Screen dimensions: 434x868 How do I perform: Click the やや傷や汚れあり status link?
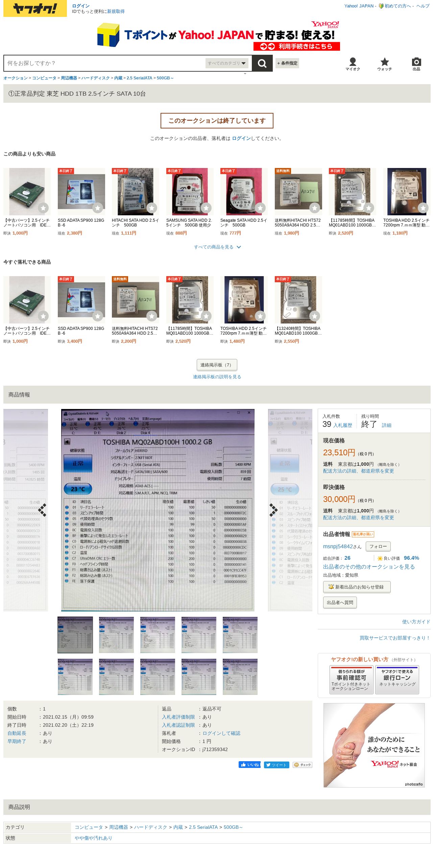coord(93,838)
